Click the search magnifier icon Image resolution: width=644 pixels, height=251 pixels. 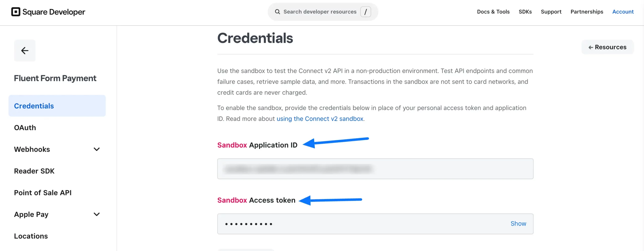[277, 12]
